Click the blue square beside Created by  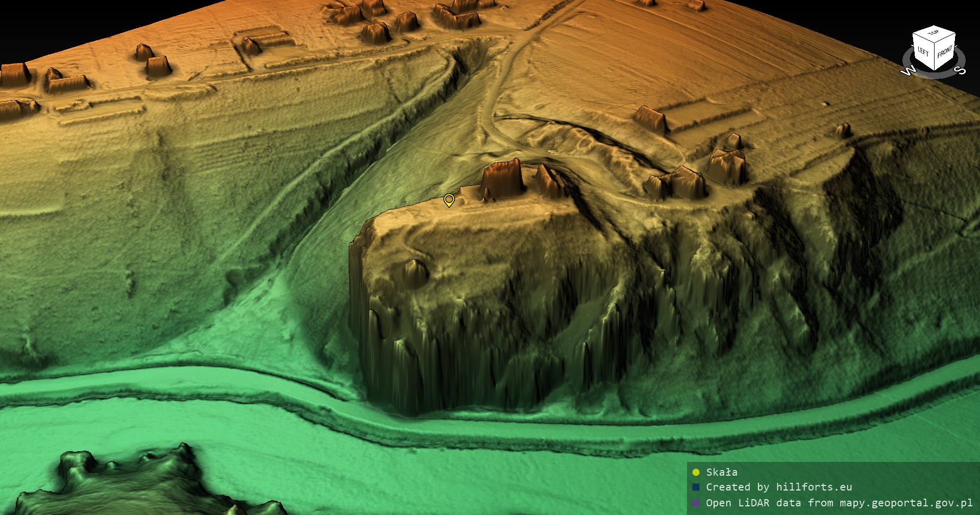click(696, 487)
